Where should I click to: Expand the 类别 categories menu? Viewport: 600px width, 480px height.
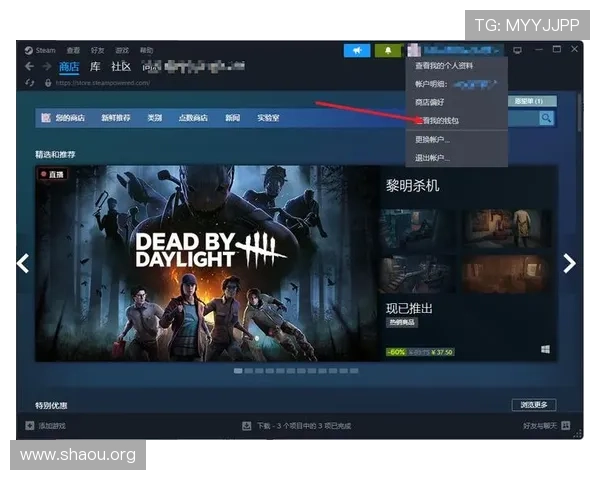point(155,118)
